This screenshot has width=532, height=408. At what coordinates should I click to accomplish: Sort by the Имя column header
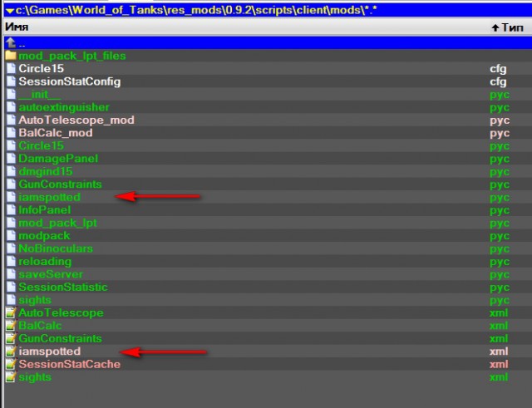(x=17, y=27)
